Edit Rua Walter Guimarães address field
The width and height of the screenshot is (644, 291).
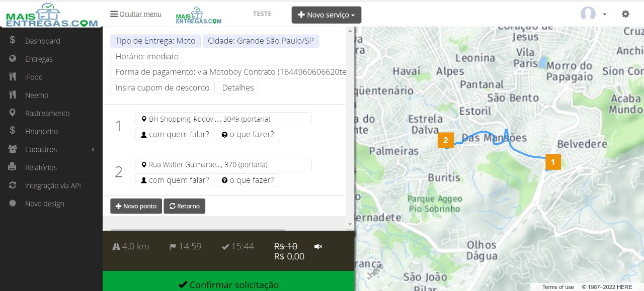[224, 164]
